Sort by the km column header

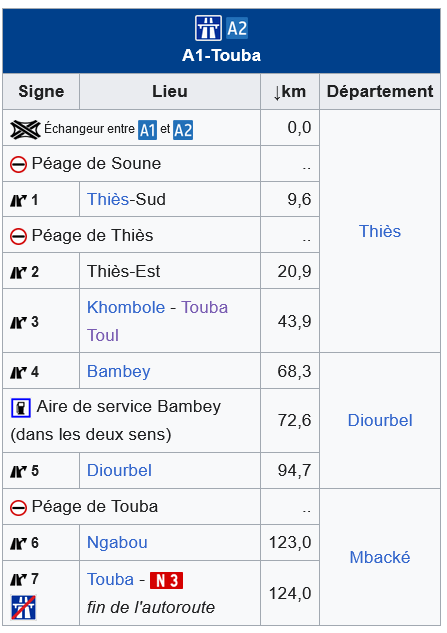290,92
